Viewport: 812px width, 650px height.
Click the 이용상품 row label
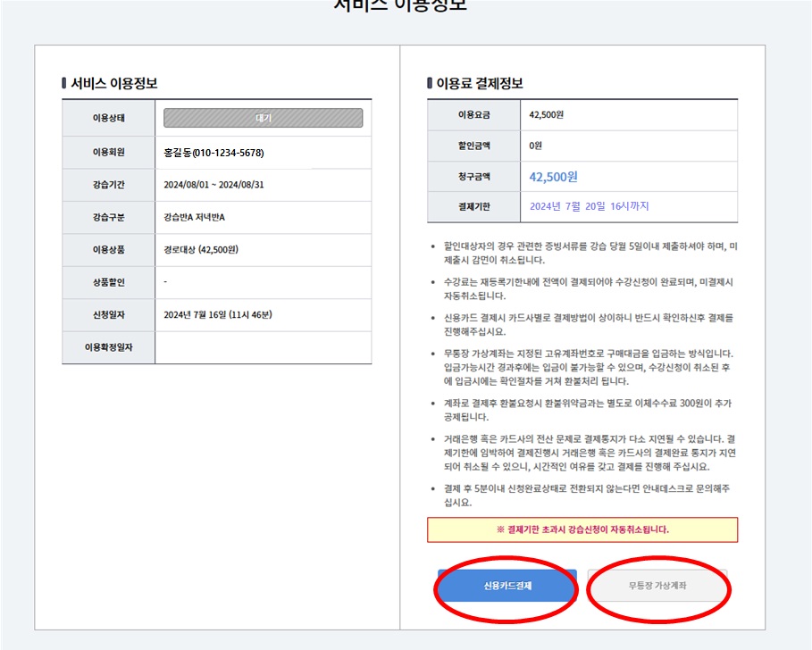[x=109, y=249]
